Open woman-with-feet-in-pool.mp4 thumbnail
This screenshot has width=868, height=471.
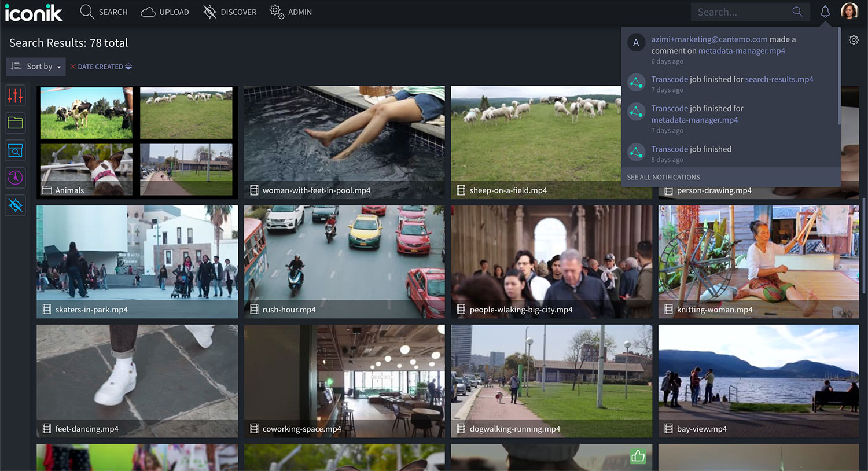pyautogui.click(x=344, y=142)
